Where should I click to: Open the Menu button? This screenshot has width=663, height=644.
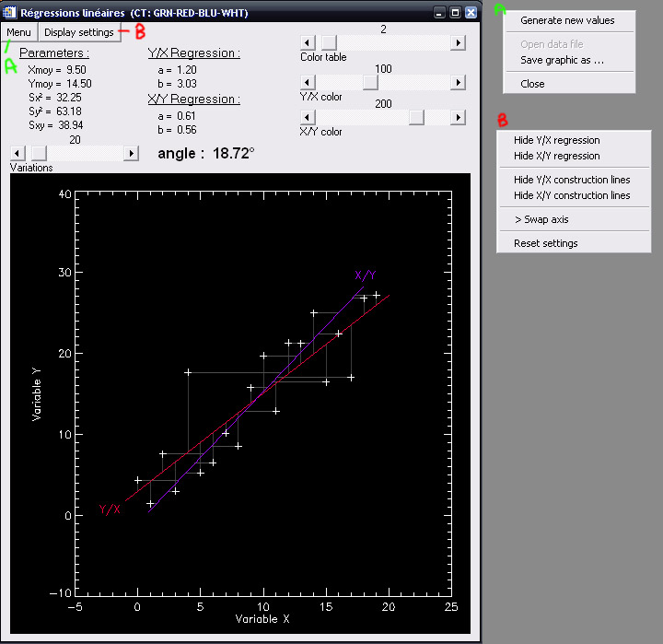click(18, 32)
